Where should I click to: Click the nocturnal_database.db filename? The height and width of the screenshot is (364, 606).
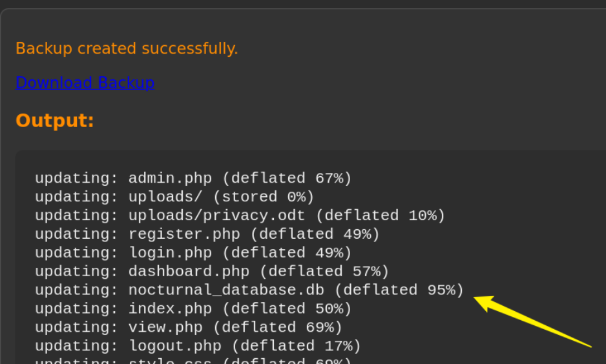pyautogui.click(x=226, y=290)
